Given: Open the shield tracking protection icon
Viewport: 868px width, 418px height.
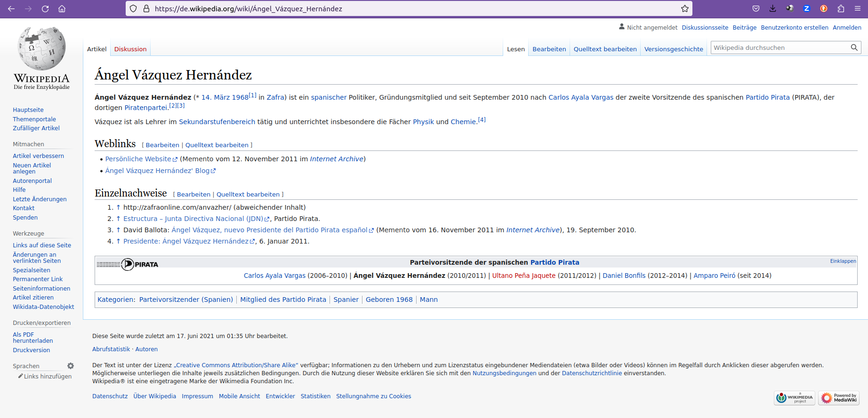Looking at the screenshot, I should pyautogui.click(x=133, y=8).
